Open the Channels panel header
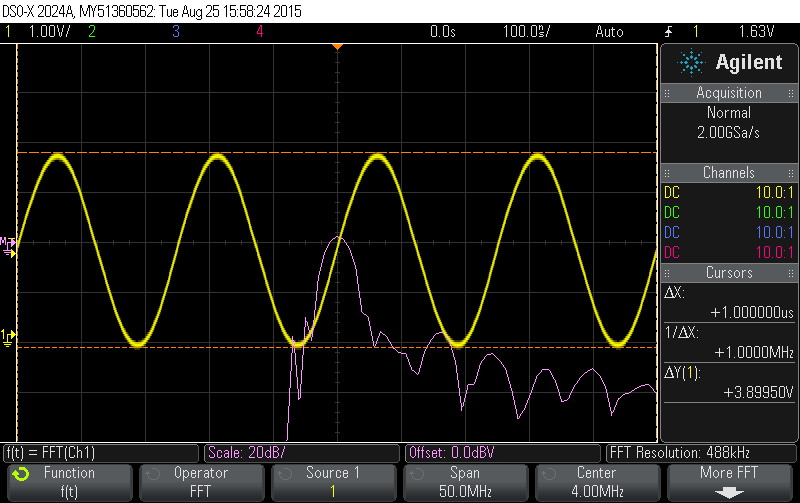The width and height of the screenshot is (800, 503). pos(729,172)
